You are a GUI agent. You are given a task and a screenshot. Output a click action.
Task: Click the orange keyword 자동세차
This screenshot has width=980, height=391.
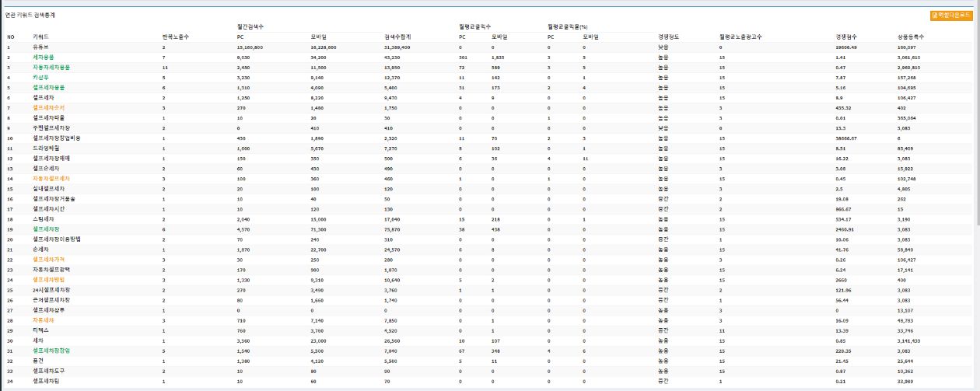click(44, 319)
